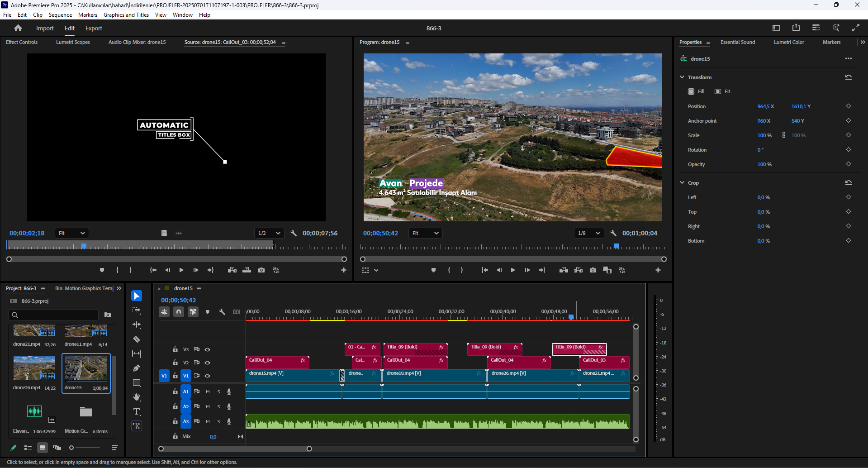Click the Export workspace button

(94, 28)
